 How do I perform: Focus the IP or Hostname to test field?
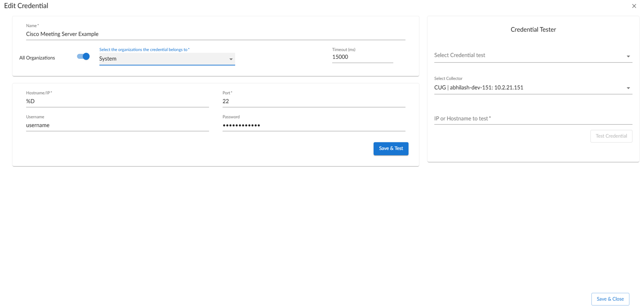tap(533, 119)
